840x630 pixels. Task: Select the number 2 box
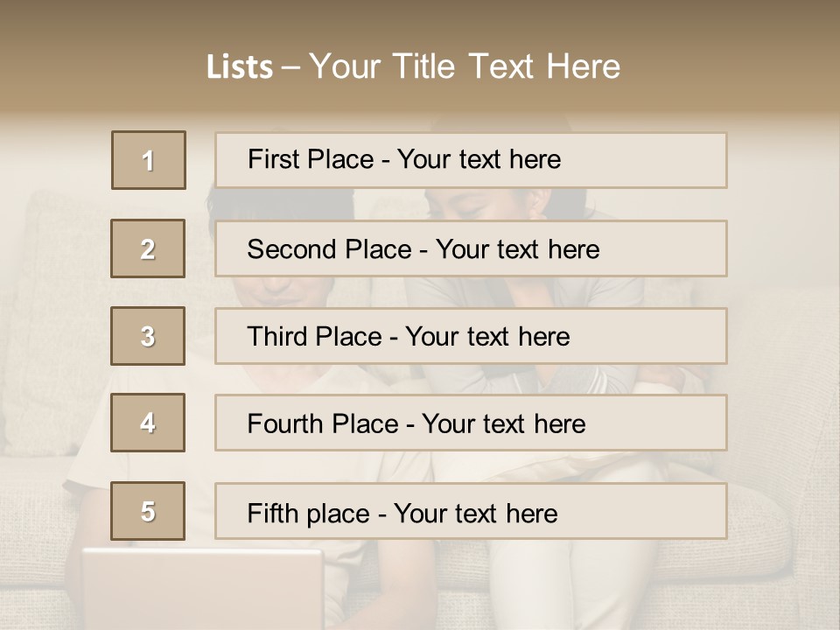148,248
